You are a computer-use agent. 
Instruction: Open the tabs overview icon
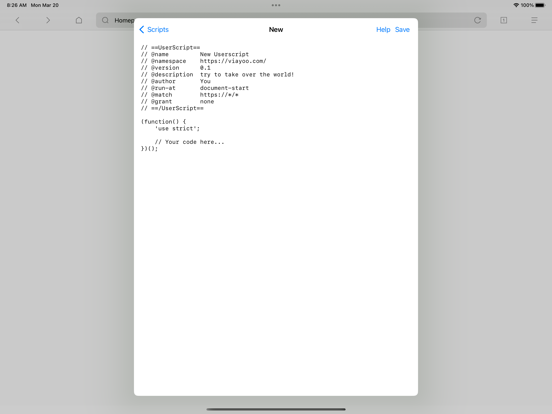point(504,20)
